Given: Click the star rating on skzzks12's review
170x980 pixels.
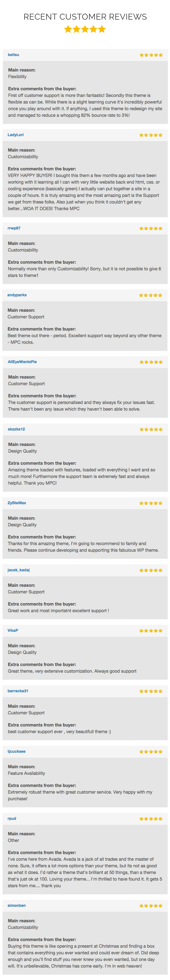Looking at the screenshot, I should 151,429.
